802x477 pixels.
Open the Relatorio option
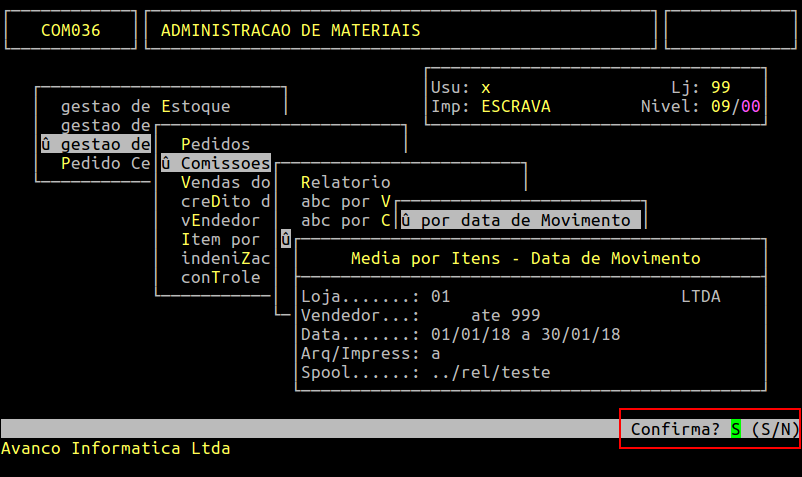click(x=345, y=182)
